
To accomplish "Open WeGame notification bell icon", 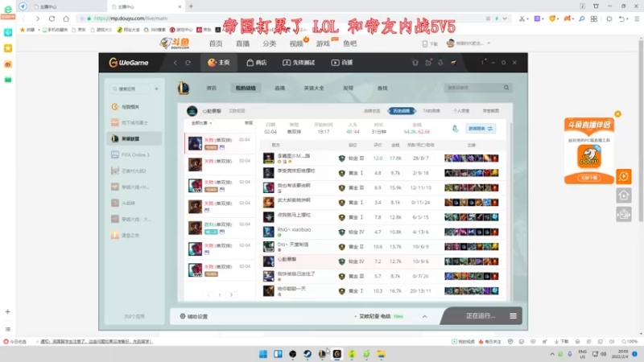I will coord(415,63).
